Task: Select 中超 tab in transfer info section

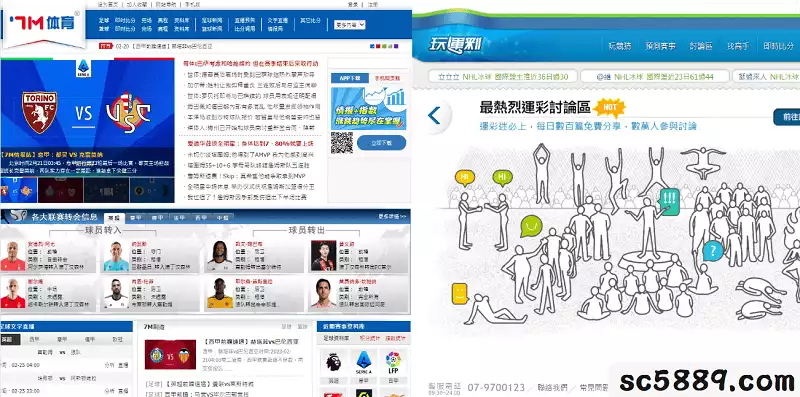Action: (x=223, y=217)
